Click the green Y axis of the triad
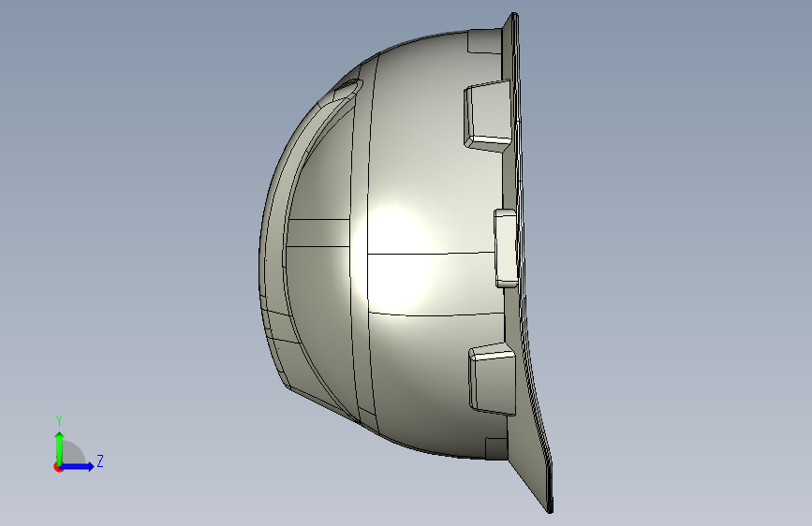The height and width of the screenshot is (526, 812). pyautogui.click(x=60, y=447)
